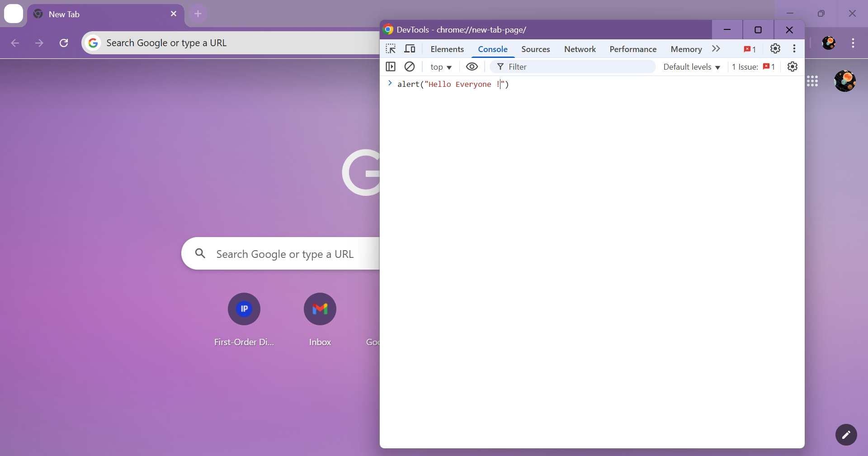Open the 1 Issue link
The width and height of the screenshot is (868, 456).
(754, 67)
